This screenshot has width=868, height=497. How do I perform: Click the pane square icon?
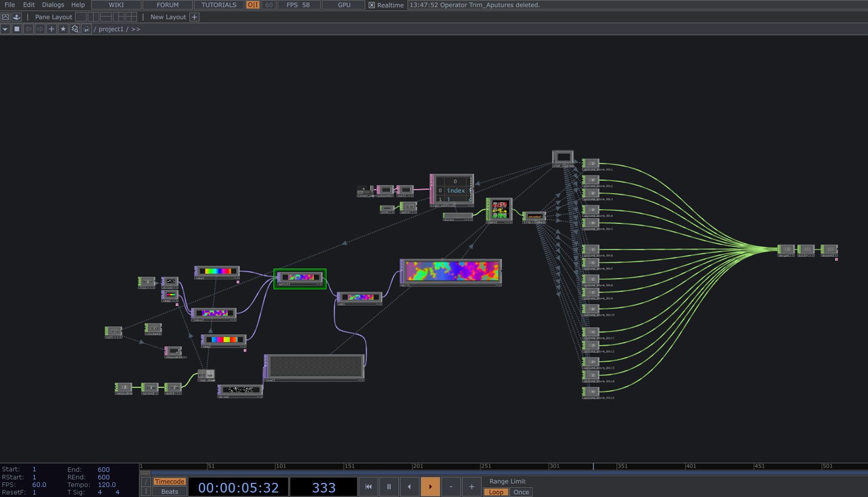coord(17,29)
